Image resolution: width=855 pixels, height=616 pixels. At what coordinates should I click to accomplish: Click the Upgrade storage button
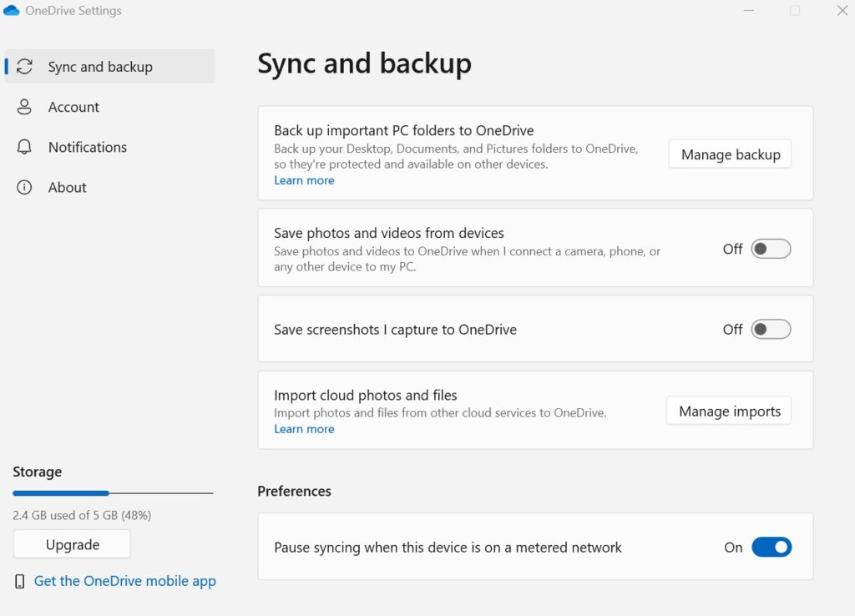tap(72, 544)
